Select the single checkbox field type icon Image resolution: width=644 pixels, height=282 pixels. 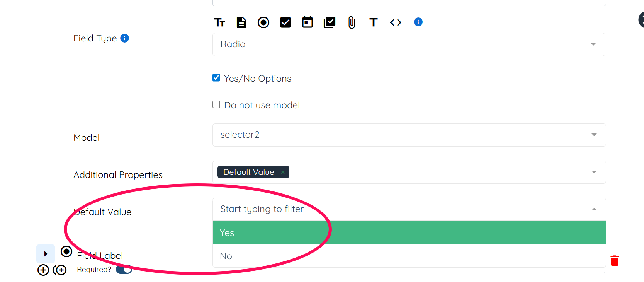point(285,22)
